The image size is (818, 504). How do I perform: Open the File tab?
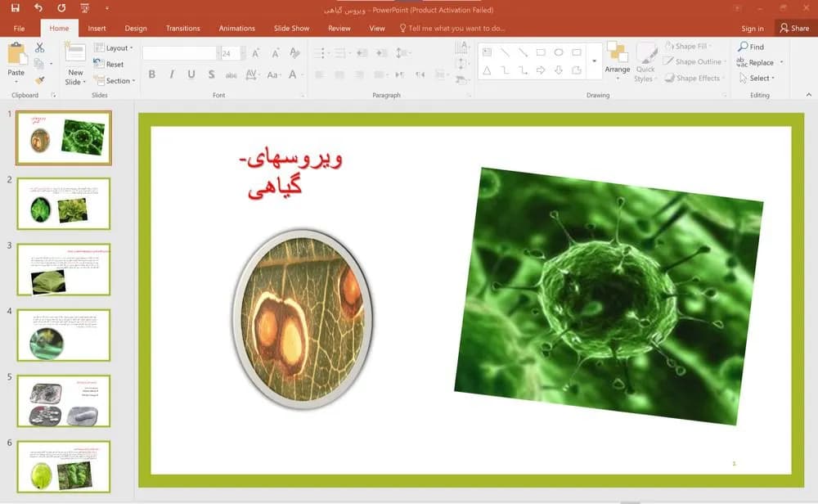click(20, 28)
